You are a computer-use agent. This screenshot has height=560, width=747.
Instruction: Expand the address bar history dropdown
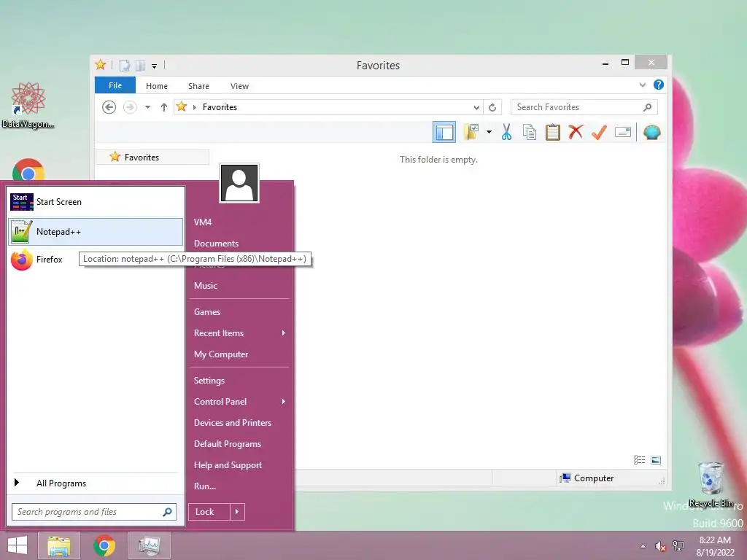point(476,107)
